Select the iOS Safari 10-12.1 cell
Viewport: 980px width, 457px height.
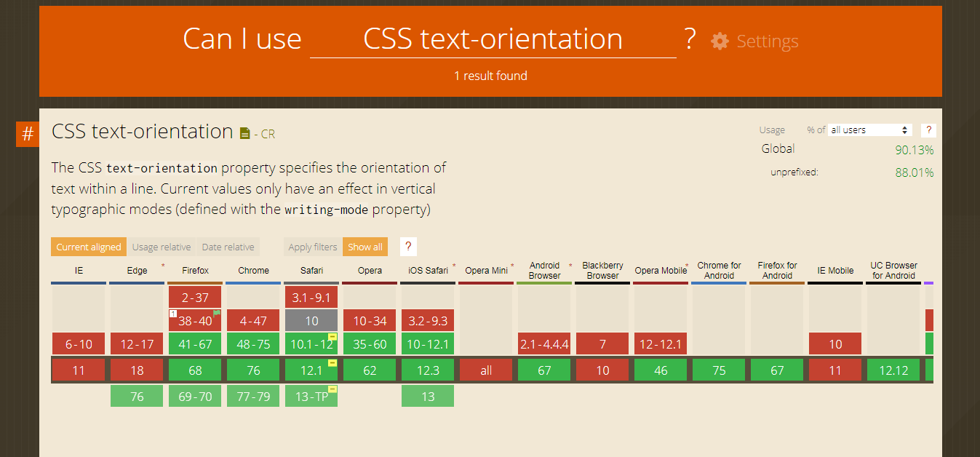point(428,344)
